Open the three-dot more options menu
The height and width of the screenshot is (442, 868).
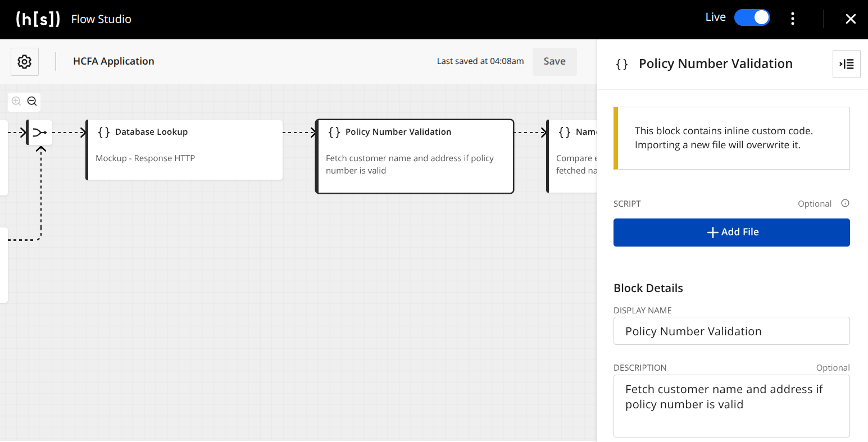(793, 19)
